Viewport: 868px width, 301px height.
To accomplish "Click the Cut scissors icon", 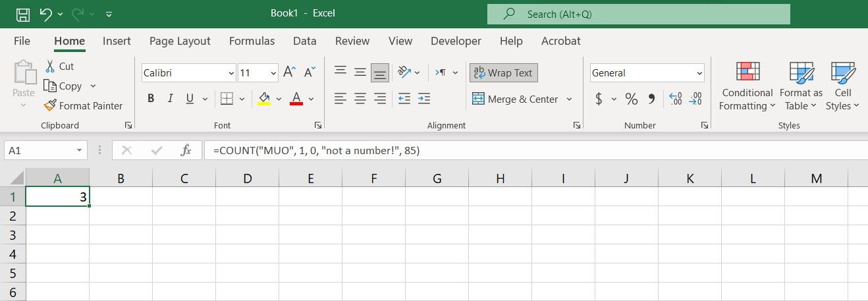I will pyautogui.click(x=50, y=66).
